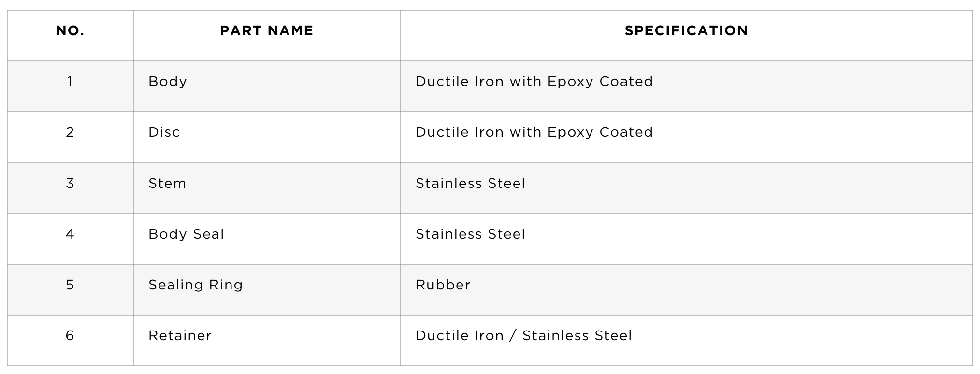Screen dimensions: 980x374
Task: Select Ductile Iron / Stainless Steel text
Action: pyautogui.click(x=523, y=336)
